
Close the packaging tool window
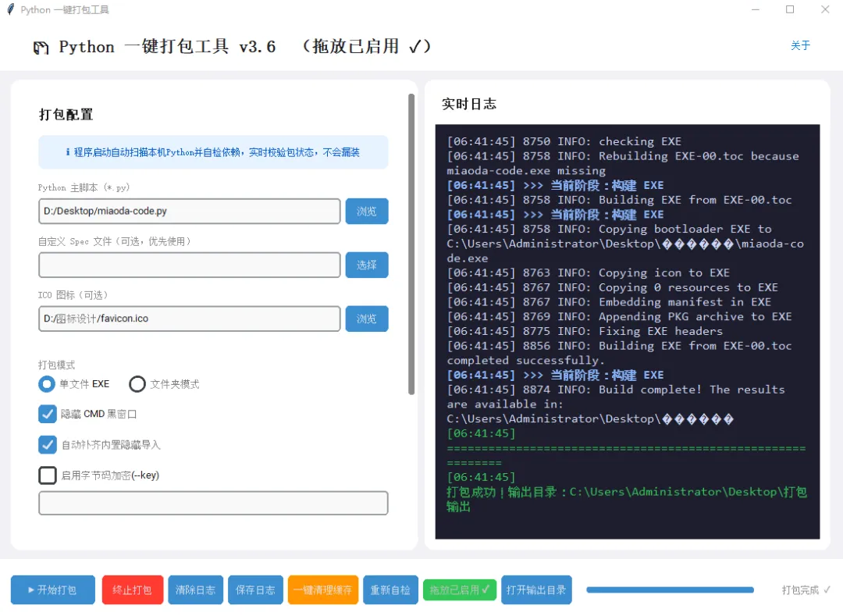coord(825,9)
